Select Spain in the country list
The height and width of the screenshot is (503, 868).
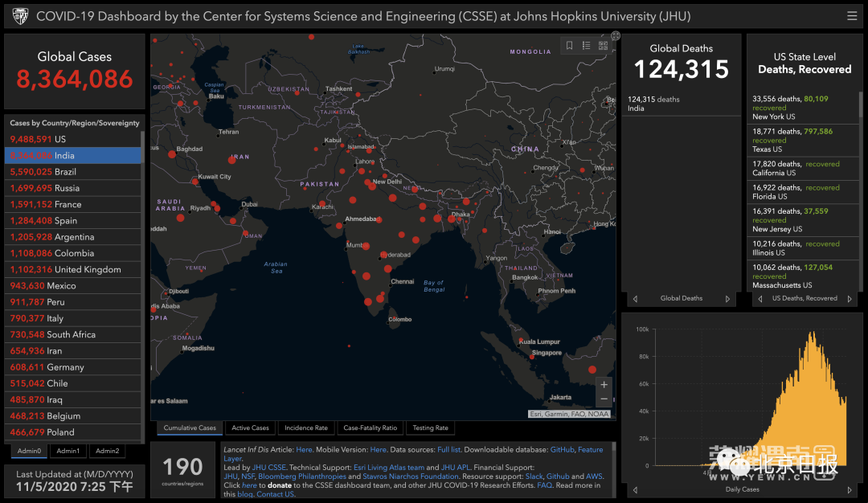[72, 220]
